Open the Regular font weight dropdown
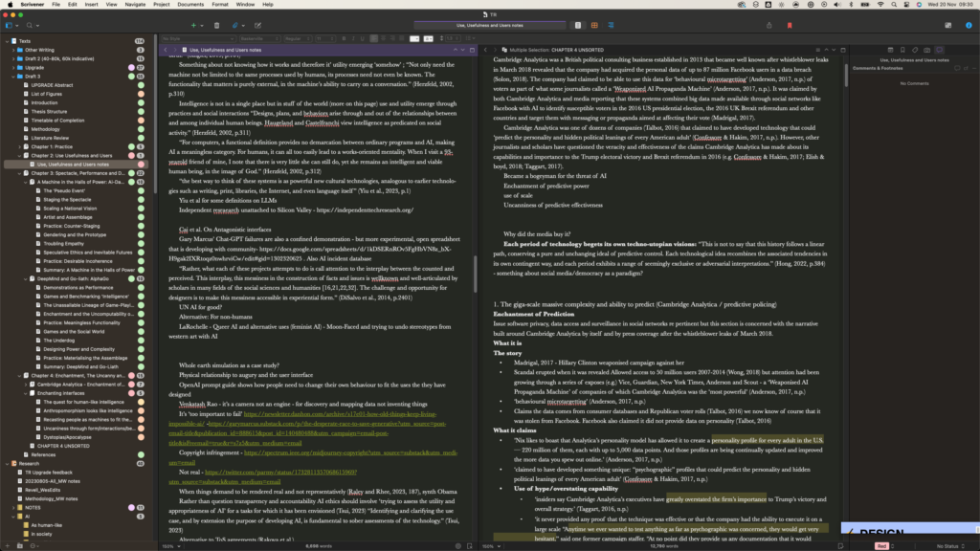 pyautogui.click(x=298, y=38)
